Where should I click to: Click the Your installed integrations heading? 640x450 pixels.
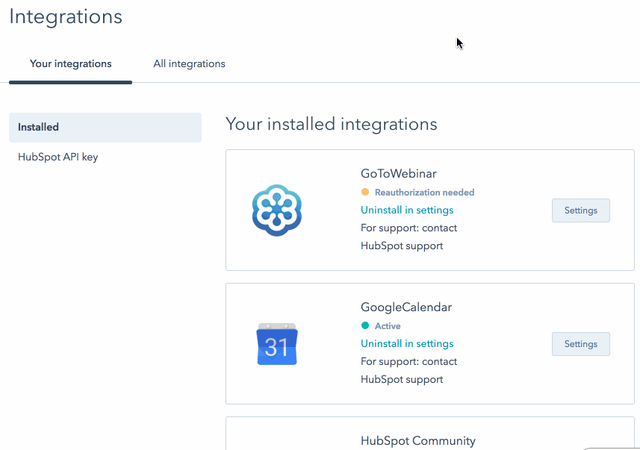pyautogui.click(x=331, y=124)
